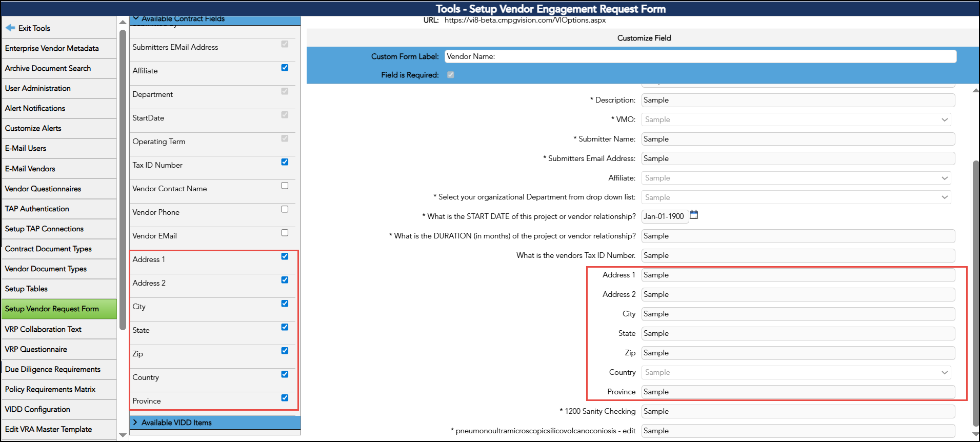This screenshot has width=980, height=442.
Task: Open Enterprise Vendor Metadata menu item
Action: click(52, 48)
